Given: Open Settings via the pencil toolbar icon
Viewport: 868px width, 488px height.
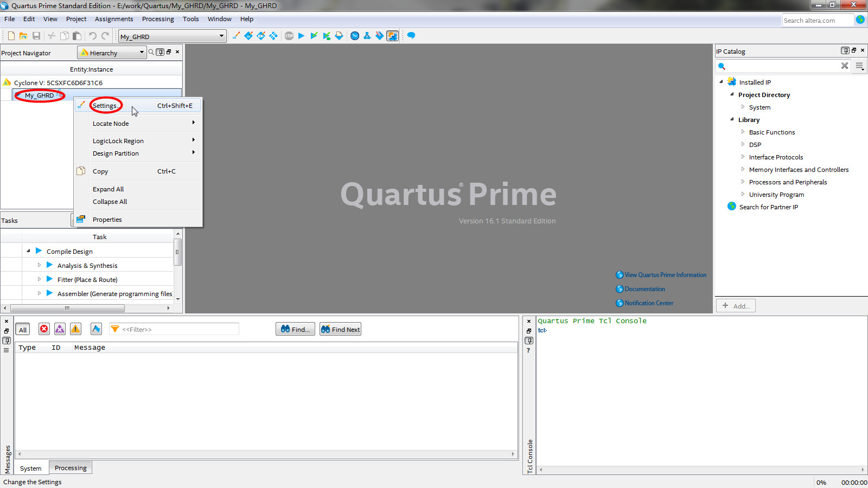Looking at the screenshot, I should [x=236, y=36].
